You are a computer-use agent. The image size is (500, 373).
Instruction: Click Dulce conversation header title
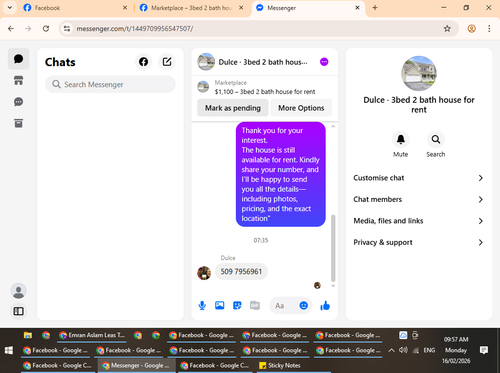[263, 62]
